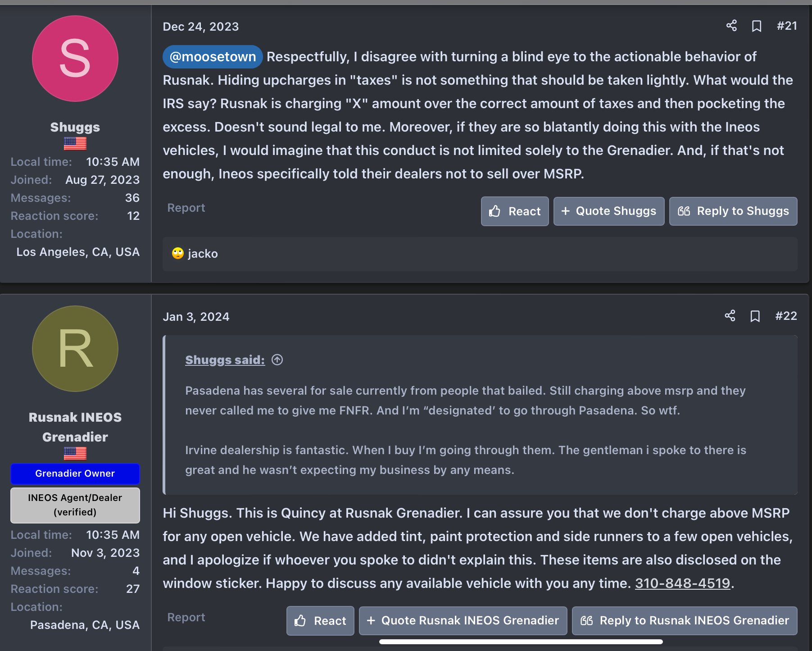
Task: Click the eye-roll reaction emoji by jacko
Action: coord(178,254)
